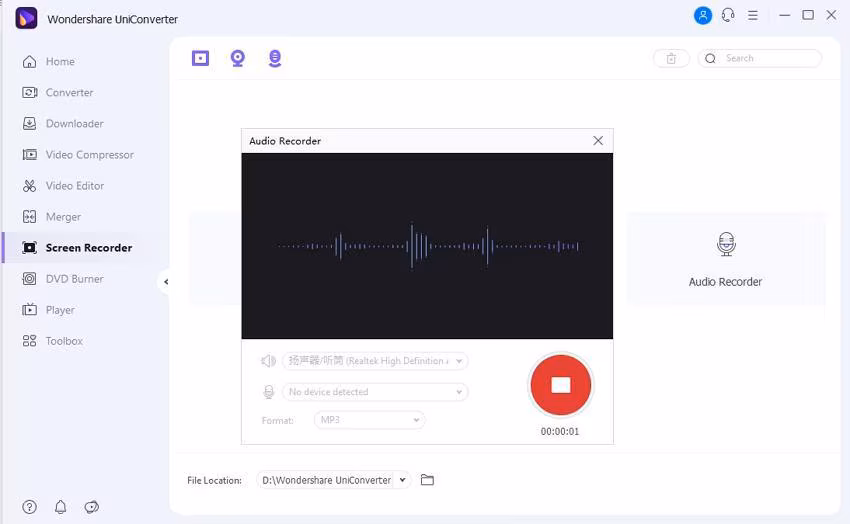Click the Wondershare UniConverter logo
This screenshot has height=524, width=850.
click(x=26, y=18)
